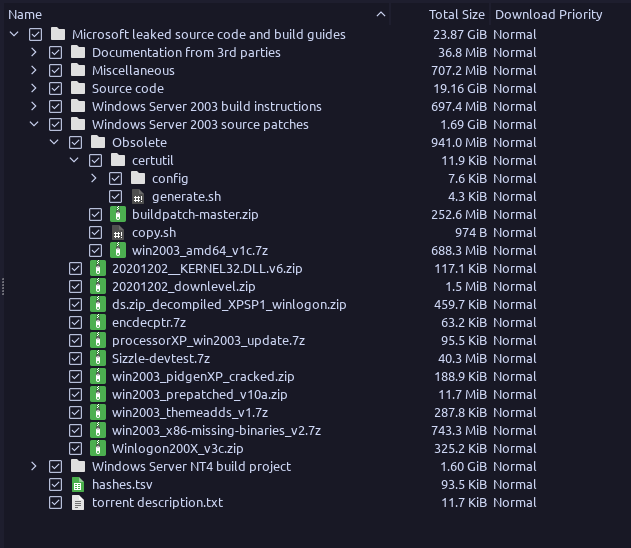Click the left panel splitter handle

[2, 286]
